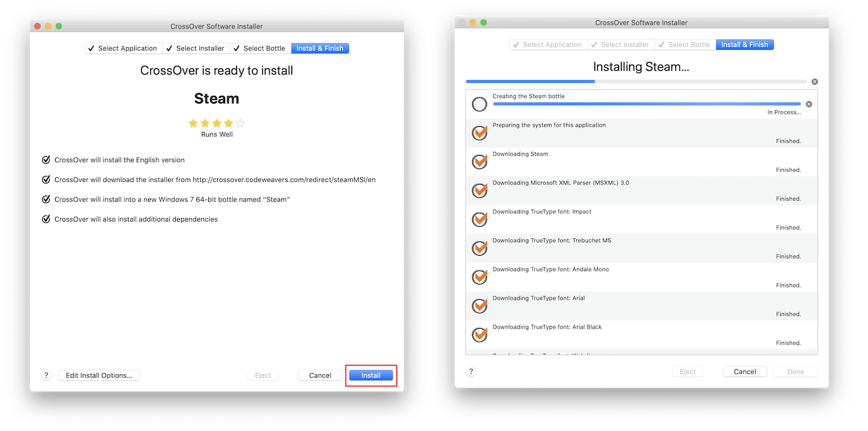868x431 pixels.
Task: Click the question mark icon in the installer window
Action: (x=470, y=371)
